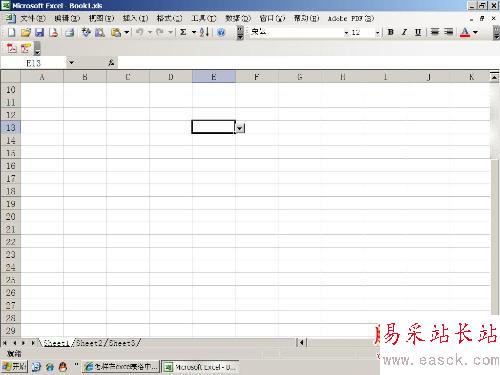Screen dimensions: 500x375
Task: Toggle italic formatting
Action: point(404,32)
